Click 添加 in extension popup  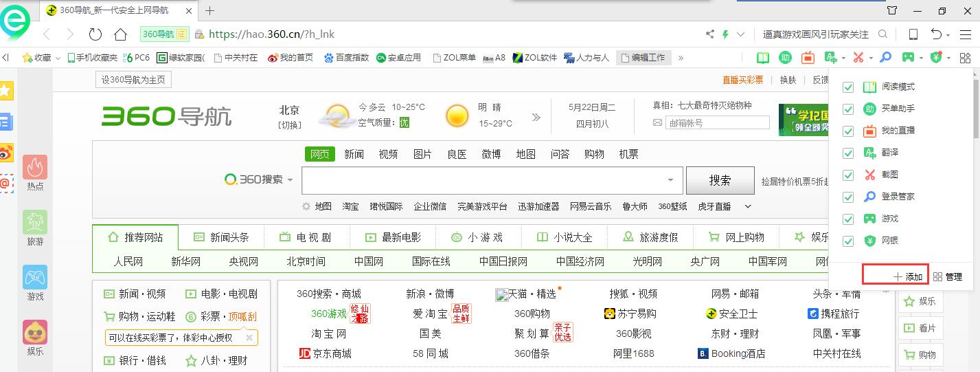tap(908, 276)
